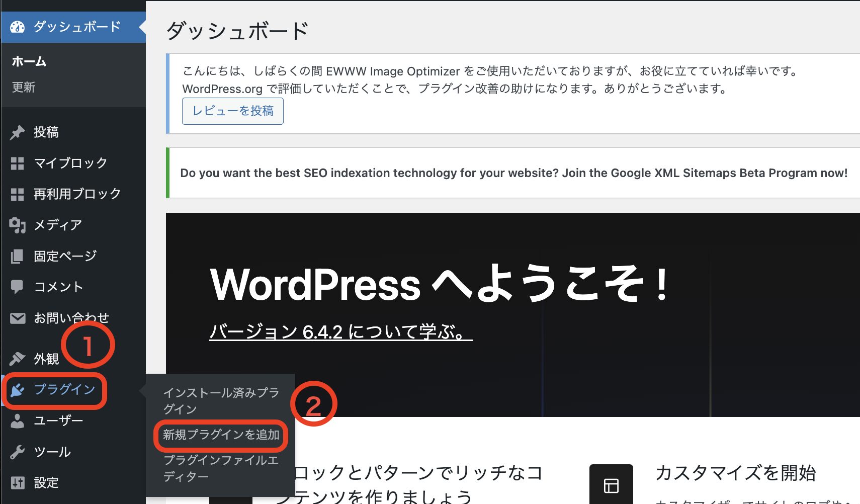Click the grid icon beside マイブロック
This screenshot has height=504, width=860.
[x=18, y=163]
